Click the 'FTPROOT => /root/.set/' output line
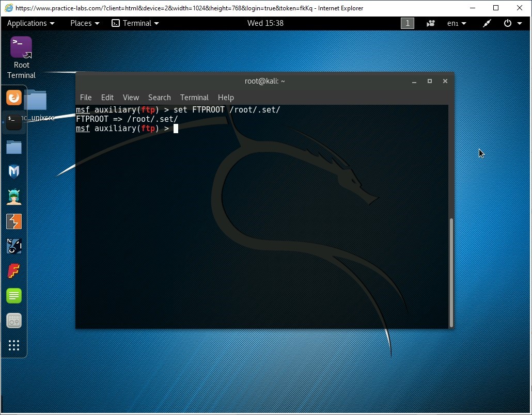Viewport: 532px width, 415px height. (x=127, y=119)
